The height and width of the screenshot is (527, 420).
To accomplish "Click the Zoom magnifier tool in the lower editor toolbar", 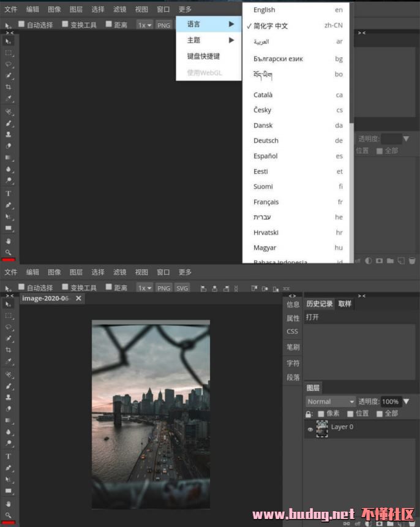I will pyautogui.click(x=9, y=515).
